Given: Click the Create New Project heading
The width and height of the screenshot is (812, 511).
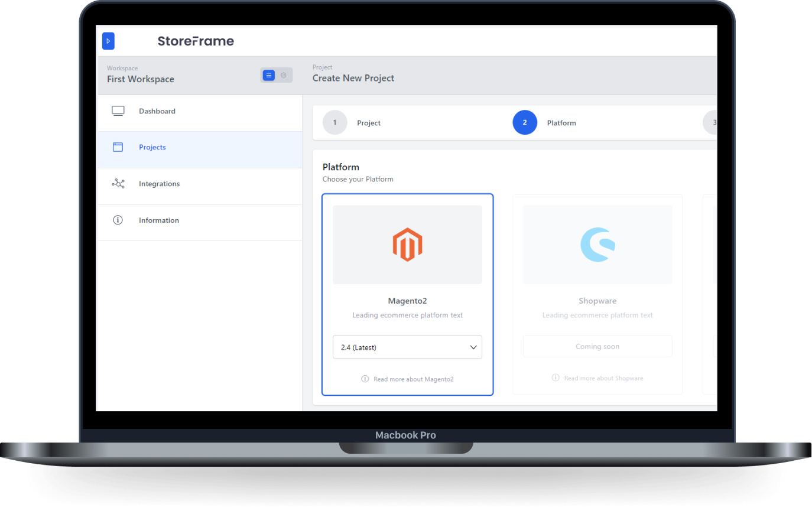Looking at the screenshot, I should click(x=353, y=78).
